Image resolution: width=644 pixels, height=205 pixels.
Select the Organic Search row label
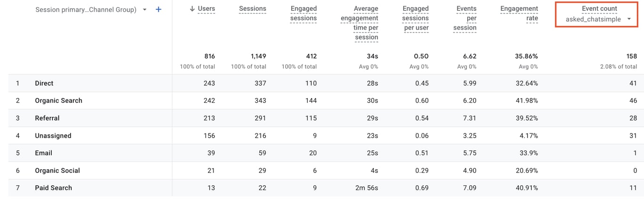58,101
